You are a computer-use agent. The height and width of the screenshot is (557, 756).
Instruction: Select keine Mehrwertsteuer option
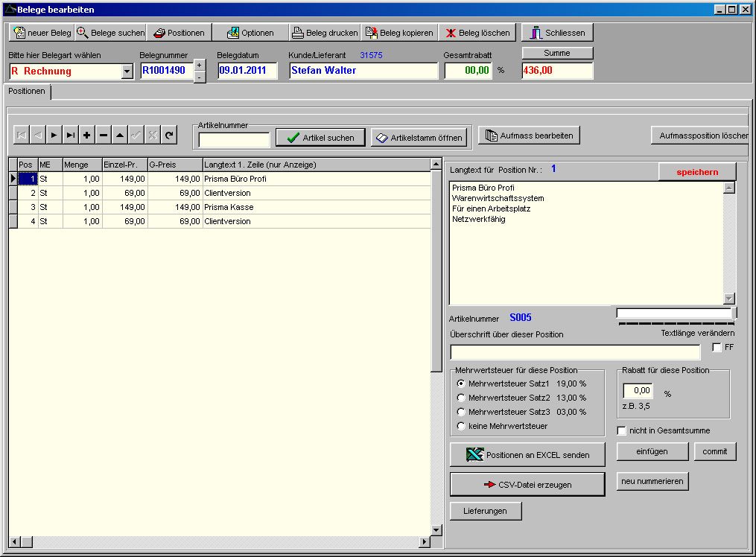point(461,426)
